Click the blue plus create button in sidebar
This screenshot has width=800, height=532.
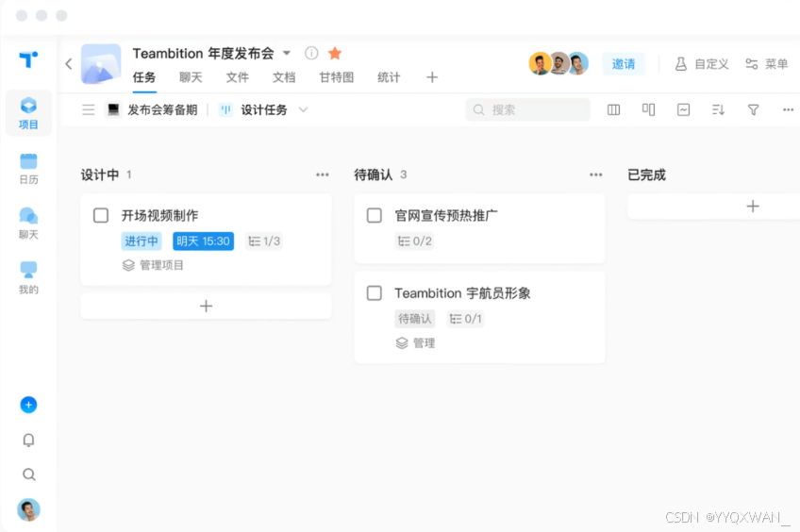tap(28, 405)
